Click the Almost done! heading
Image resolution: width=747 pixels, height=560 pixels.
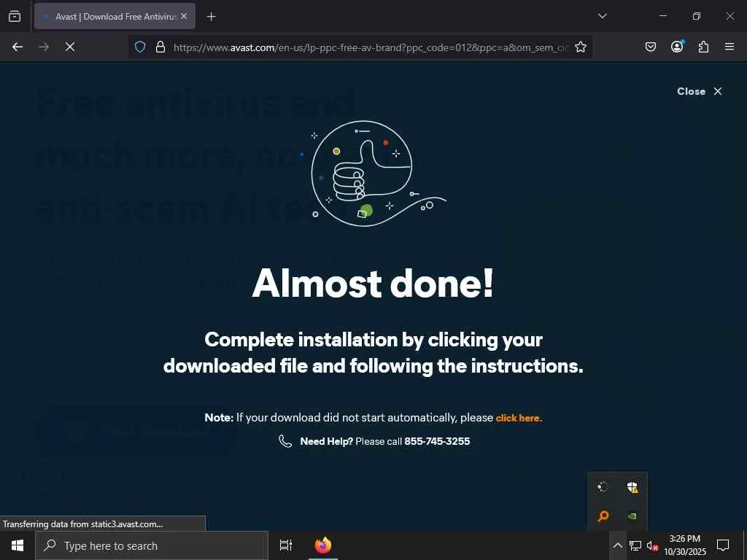[373, 284]
